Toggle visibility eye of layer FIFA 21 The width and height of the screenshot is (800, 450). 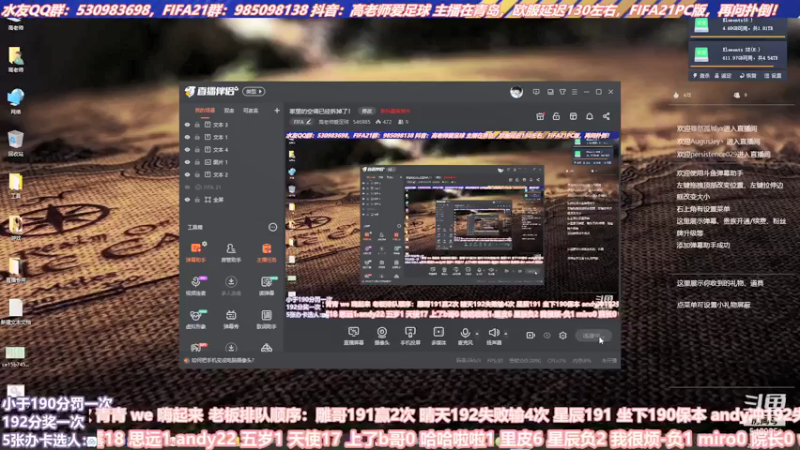click(x=187, y=187)
